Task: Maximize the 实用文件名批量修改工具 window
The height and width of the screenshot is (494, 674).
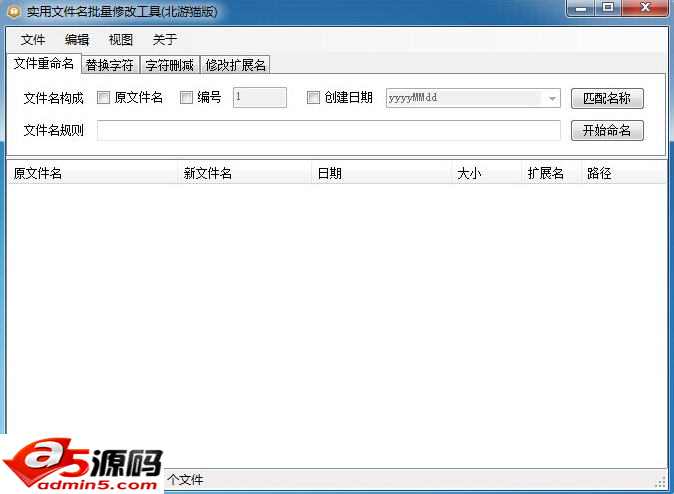Action: (608, 8)
